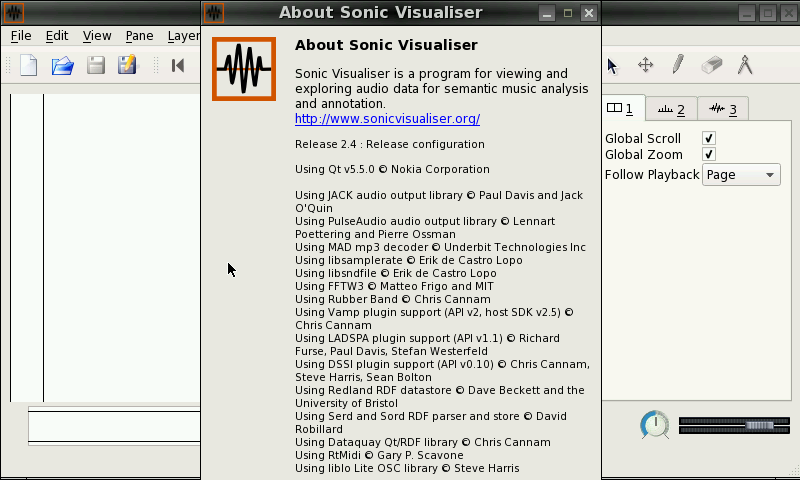
Task: Open the View menu
Action: (97, 36)
